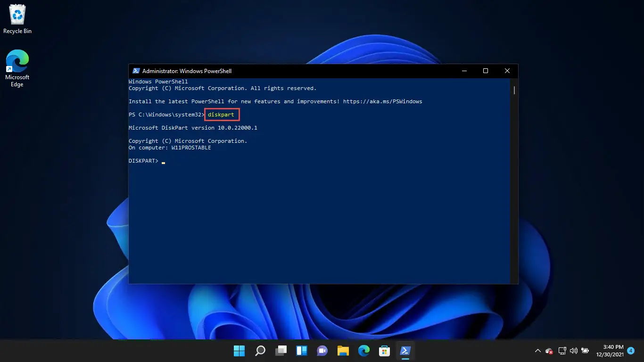This screenshot has height=362, width=644.
Task: Maximize the PowerShell window
Action: click(486, 71)
